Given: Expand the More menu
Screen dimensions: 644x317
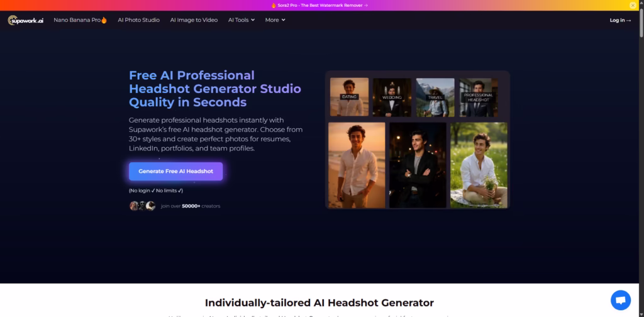Looking at the screenshot, I should click(x=275, y=20).
